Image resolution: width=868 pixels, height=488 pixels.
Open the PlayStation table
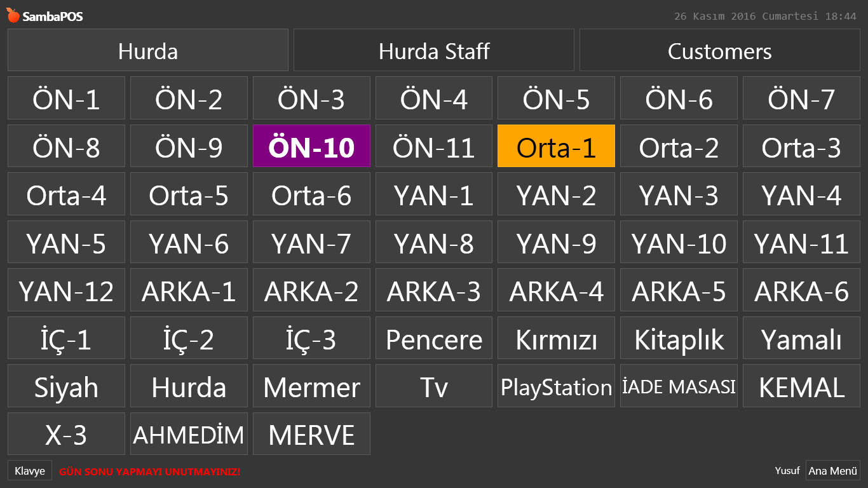pos(556,386)
